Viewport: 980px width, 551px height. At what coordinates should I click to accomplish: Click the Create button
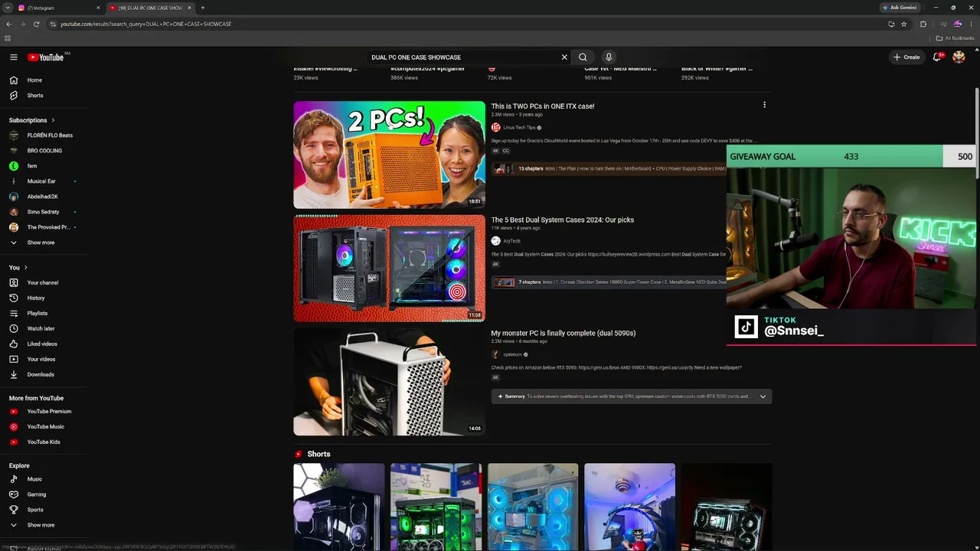tap(906, 57)
